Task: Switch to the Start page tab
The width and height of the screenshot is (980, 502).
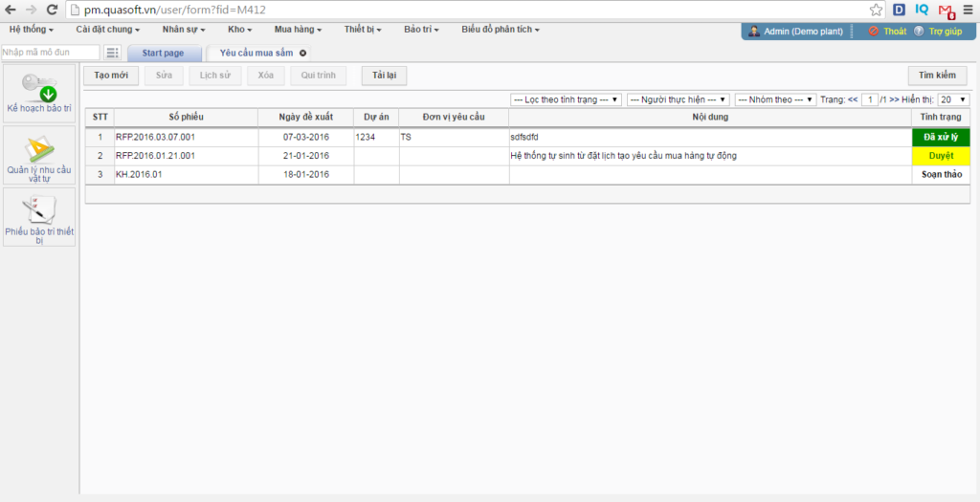Action: (164, 54)
